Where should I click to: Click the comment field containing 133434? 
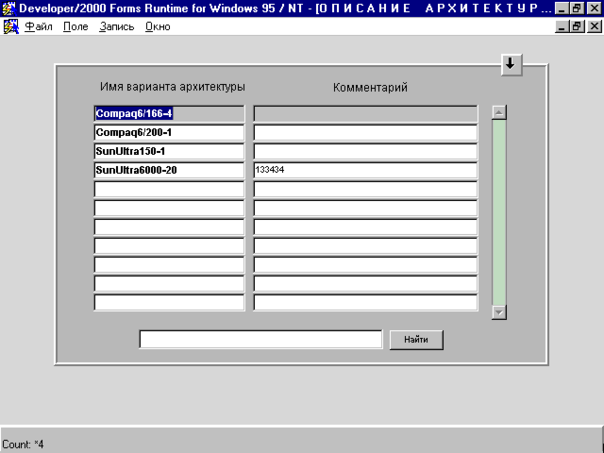(365, 170)
